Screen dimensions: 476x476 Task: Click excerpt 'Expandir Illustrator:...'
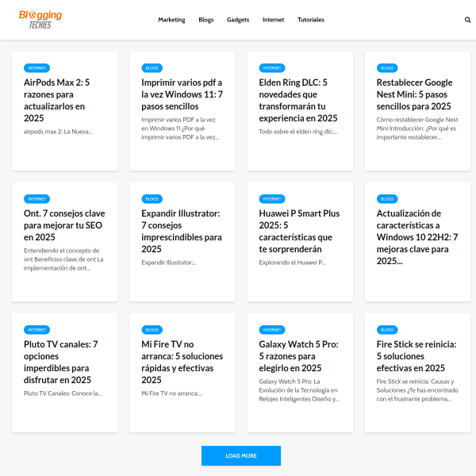(x=169, y=263)
